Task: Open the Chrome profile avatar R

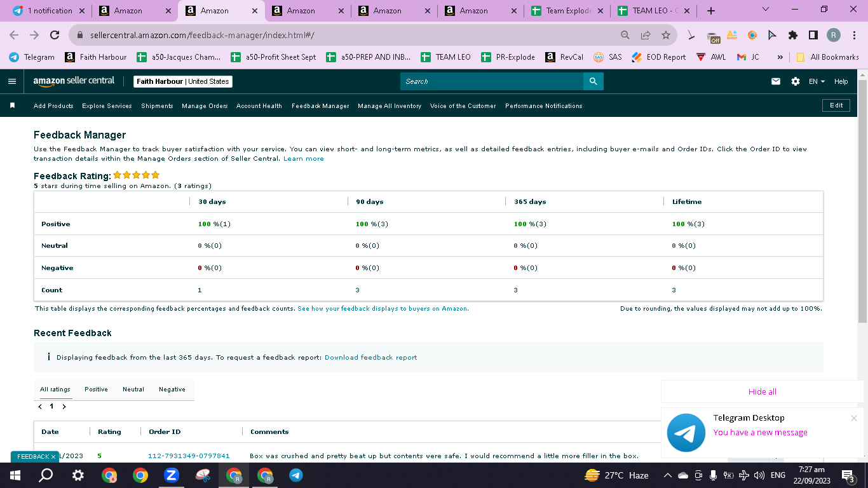Action: pyautogui.click(x=834, y=35)
